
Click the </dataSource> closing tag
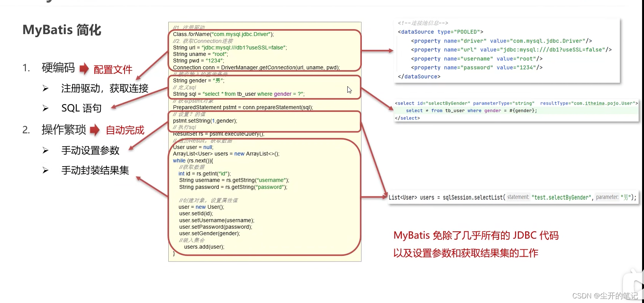(419, 77)
